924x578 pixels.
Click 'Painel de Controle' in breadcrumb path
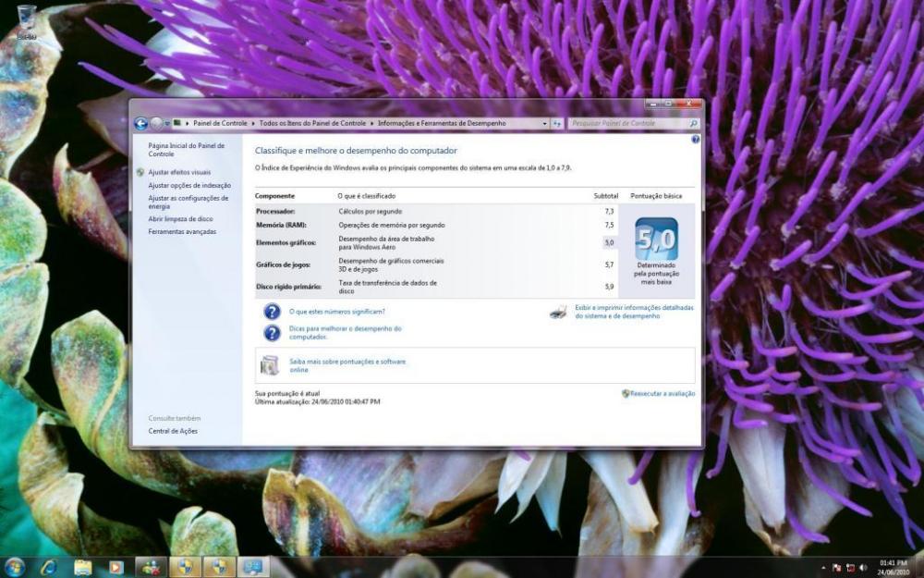click(220, 123)
